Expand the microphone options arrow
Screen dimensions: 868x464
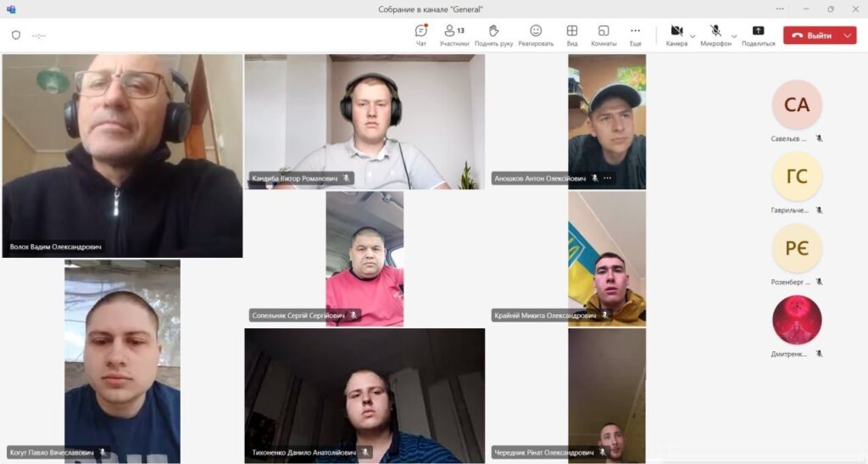[734, 36]
